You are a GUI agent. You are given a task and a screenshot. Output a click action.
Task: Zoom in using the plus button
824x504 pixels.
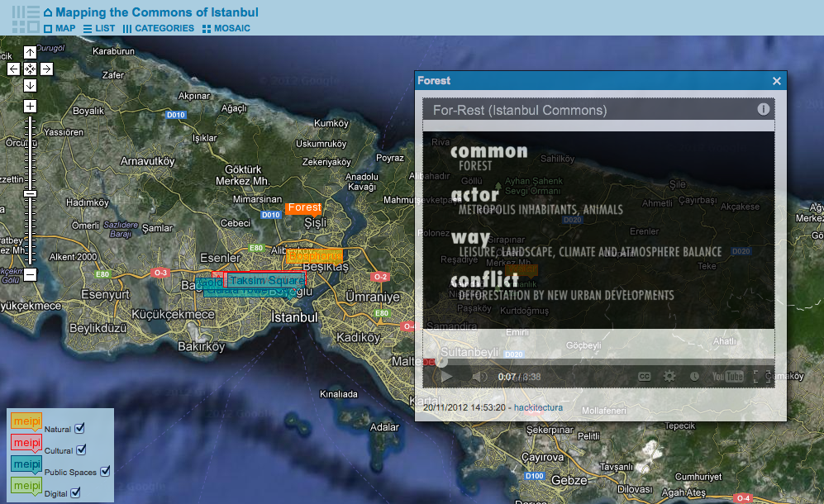point(30,106)
